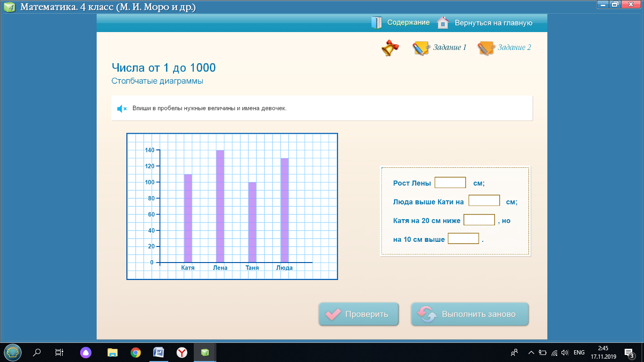Image resolution: width=644 pixels, height=362 pixels.
Task: Click the Рост Лены input field
Action: pos(450,183)
